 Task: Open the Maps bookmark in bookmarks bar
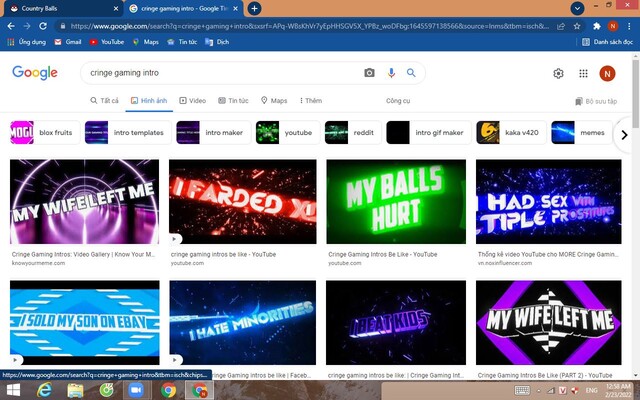[x=145, y=42]
